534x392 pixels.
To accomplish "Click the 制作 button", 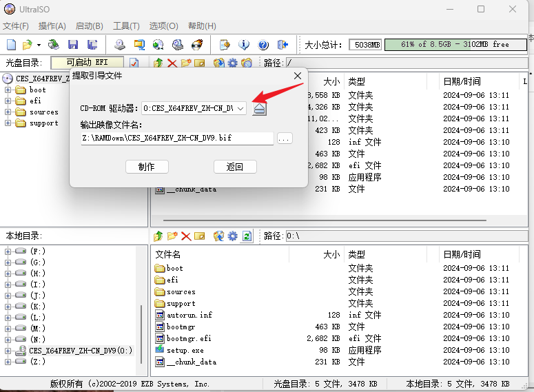I will pyautogui.click(x=147, y=167).
